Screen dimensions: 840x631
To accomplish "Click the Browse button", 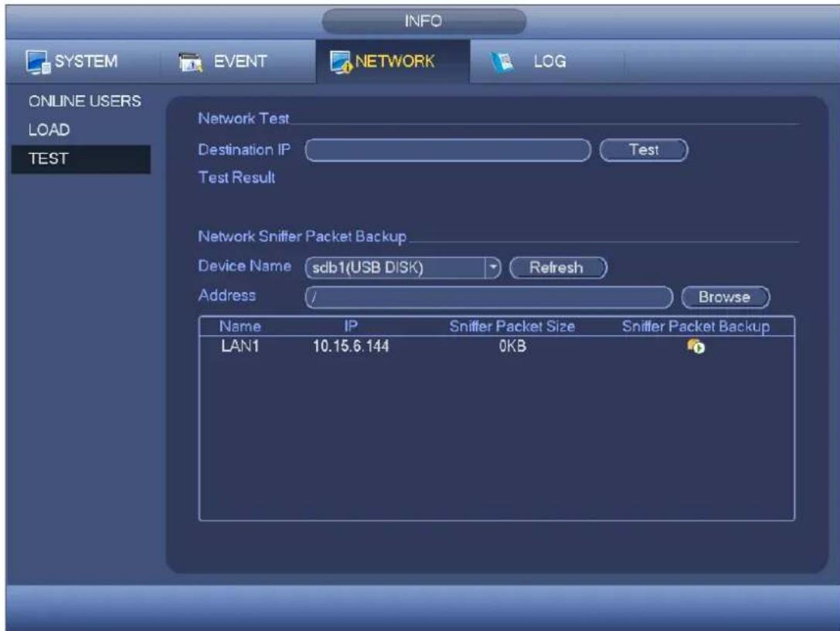I will point(726,297).
